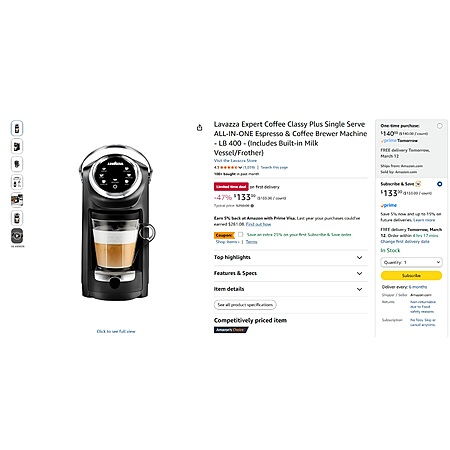450x450 pixels.
Task: Open the video thumbnail with play icon
Action: (x=17, y=236)
